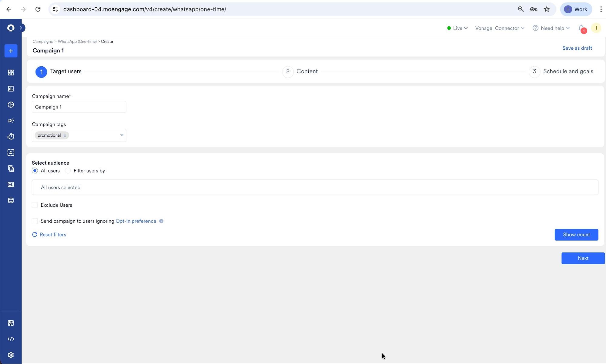
Task: Click the browser back arrow
Action: [9, 9]
